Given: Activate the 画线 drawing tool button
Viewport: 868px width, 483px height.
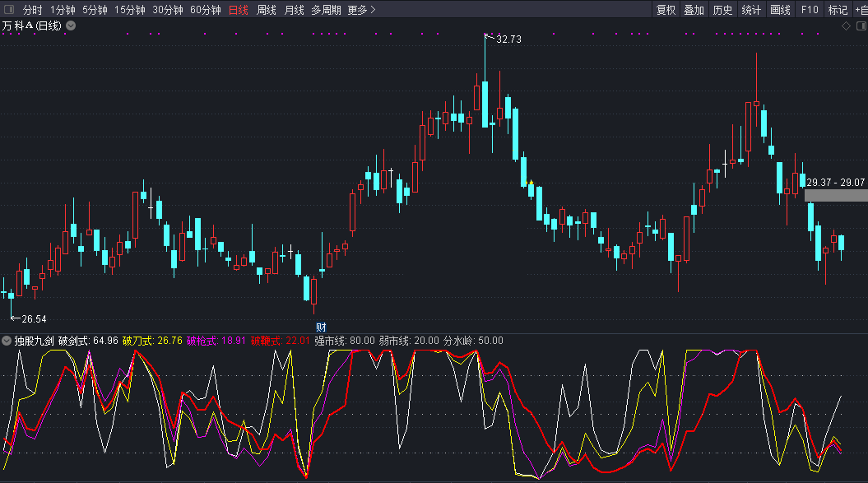Looking at the screenshot, I should 780,10.
